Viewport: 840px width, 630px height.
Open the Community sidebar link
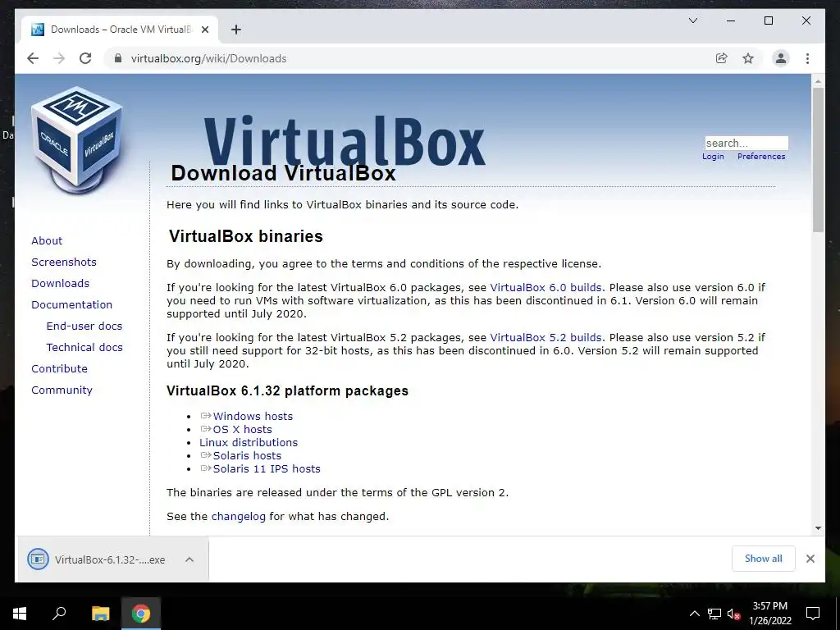[62, 390]
